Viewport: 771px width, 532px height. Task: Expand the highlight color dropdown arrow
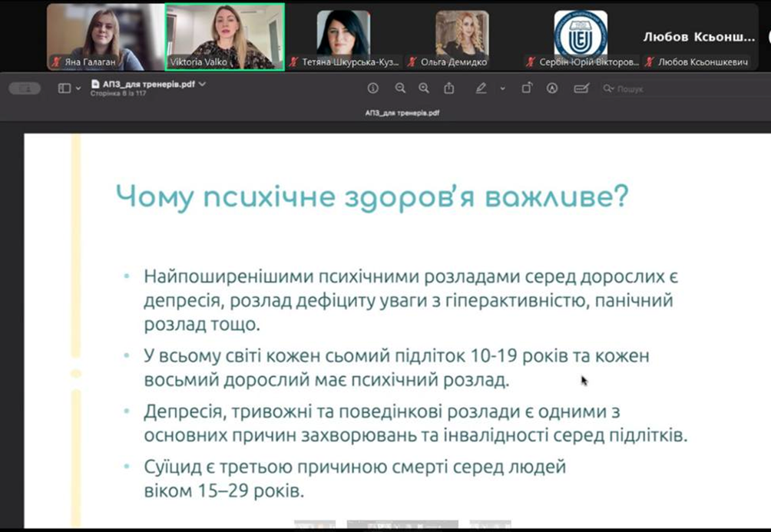pyautogui.click(x=502, y=89)
